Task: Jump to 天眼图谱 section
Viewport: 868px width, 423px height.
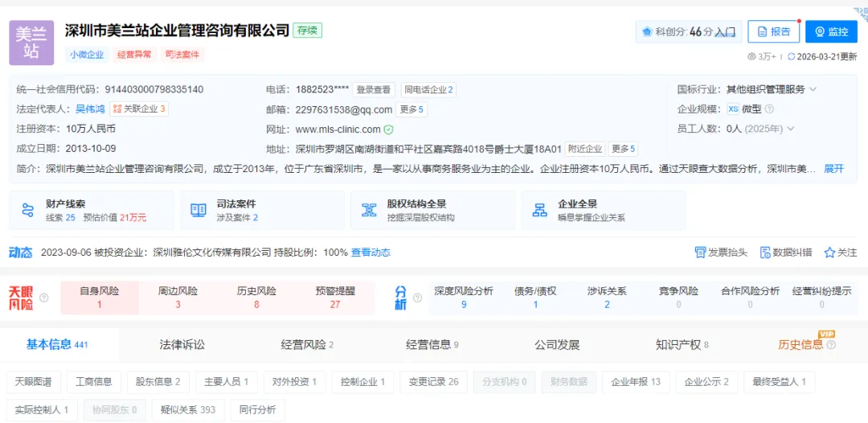Action: (33, 381)
